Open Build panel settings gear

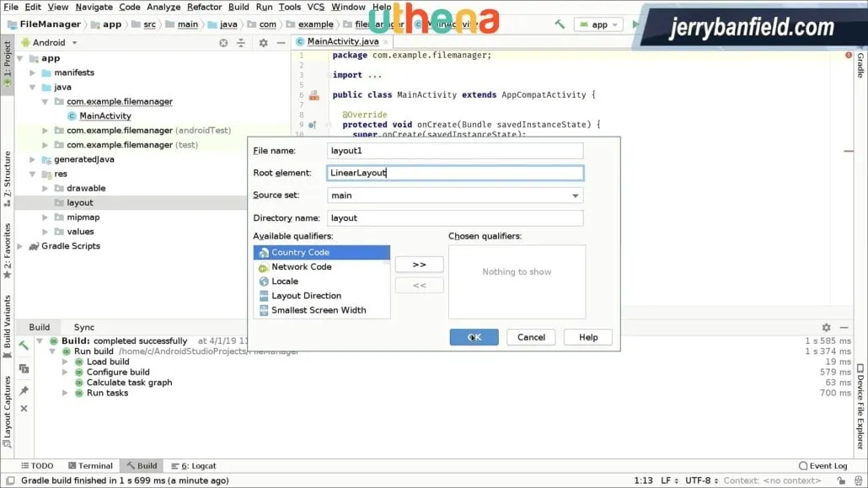[x=826, y=327]
